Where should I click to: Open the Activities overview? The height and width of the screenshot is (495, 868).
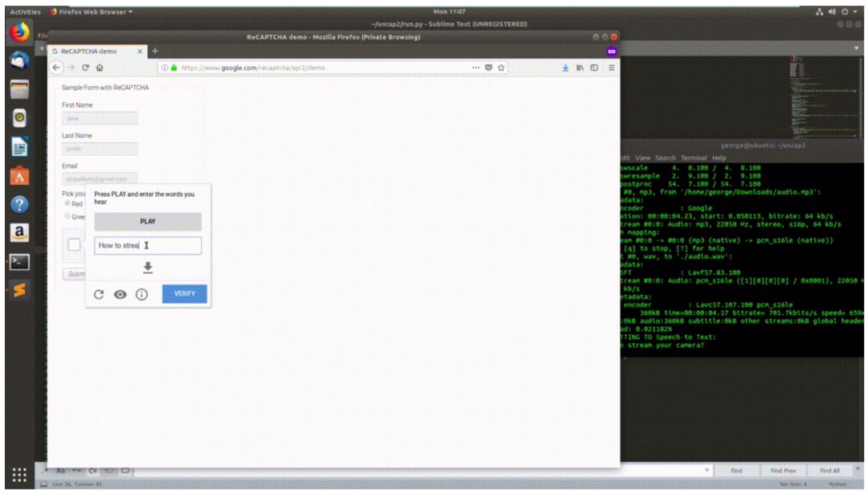[x=26, y=11]
